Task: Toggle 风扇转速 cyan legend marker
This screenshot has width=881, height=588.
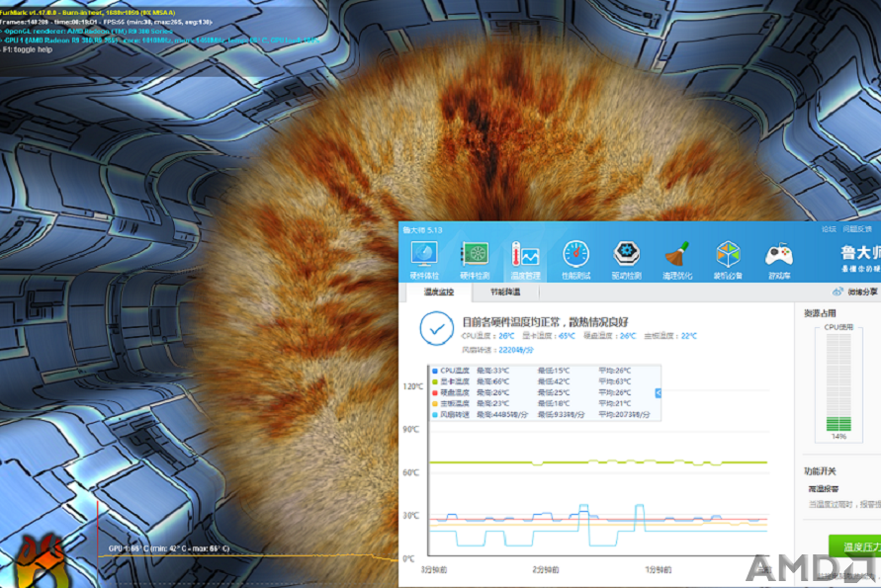Action: coord(435,415)
